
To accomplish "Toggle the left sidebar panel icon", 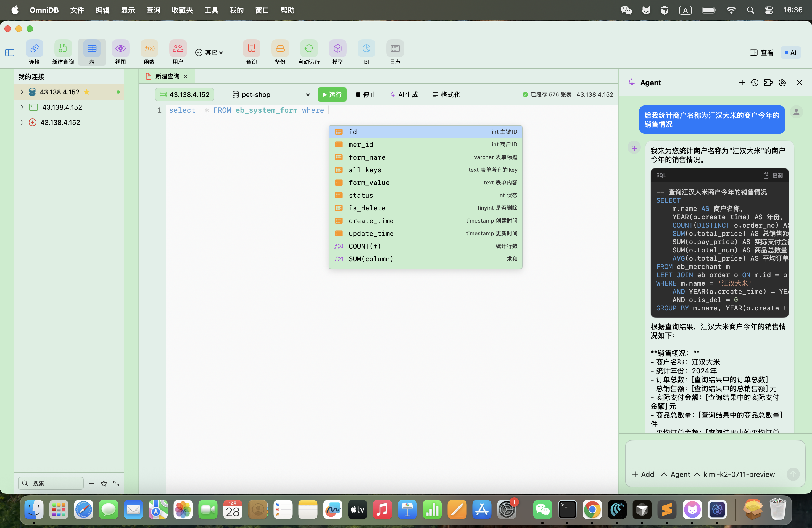I will click(x=10, y=52).
